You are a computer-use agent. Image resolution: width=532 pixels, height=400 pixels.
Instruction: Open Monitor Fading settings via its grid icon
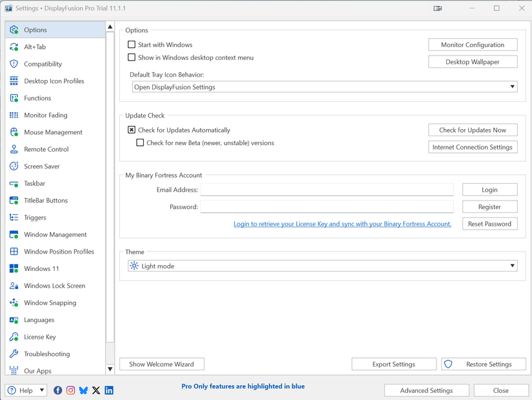coord(14,115)
